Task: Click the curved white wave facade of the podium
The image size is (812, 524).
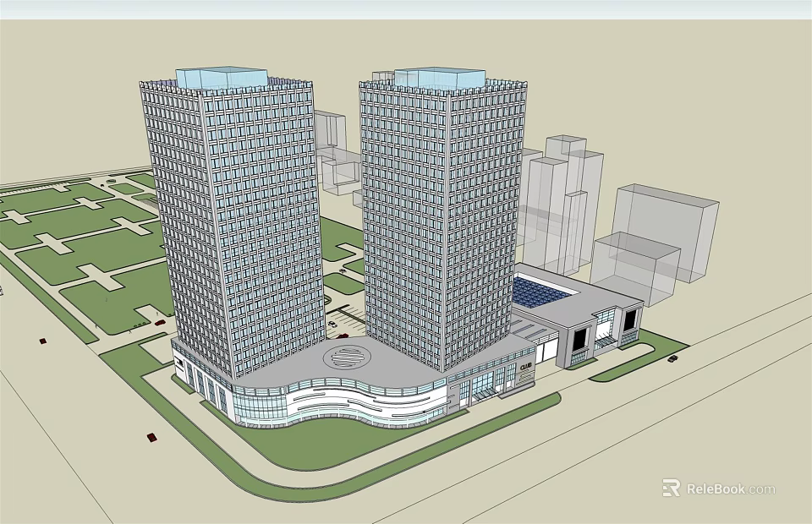Action: [365, 403]
